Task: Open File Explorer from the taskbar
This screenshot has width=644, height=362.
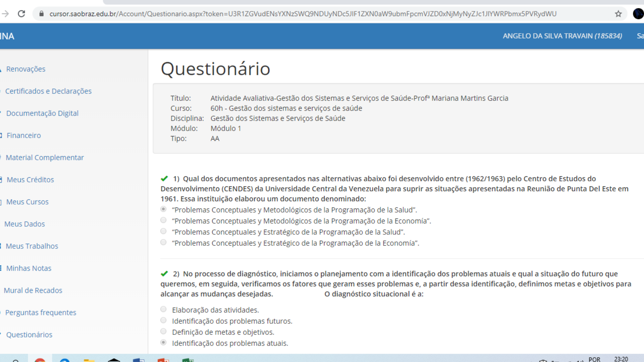Action: tap(89, 360)
